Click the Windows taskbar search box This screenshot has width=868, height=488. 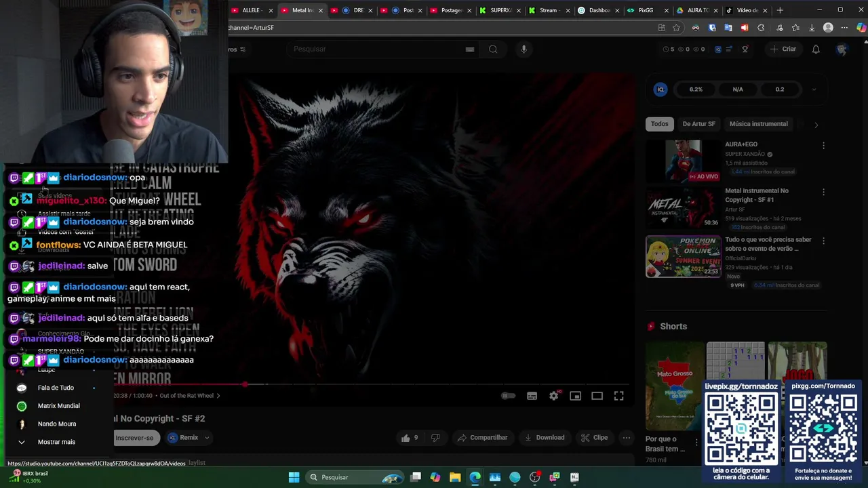pos(353,477)
